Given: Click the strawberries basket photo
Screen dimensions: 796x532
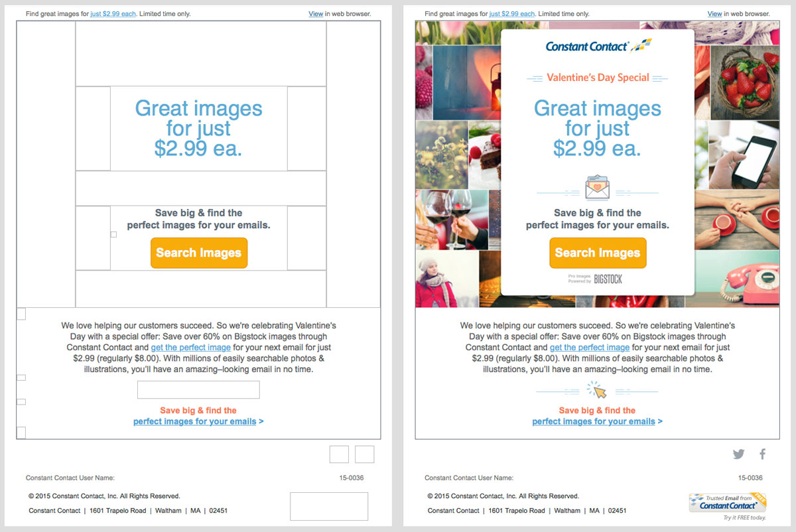Looking at the screenshot, I should coord(745,82).
